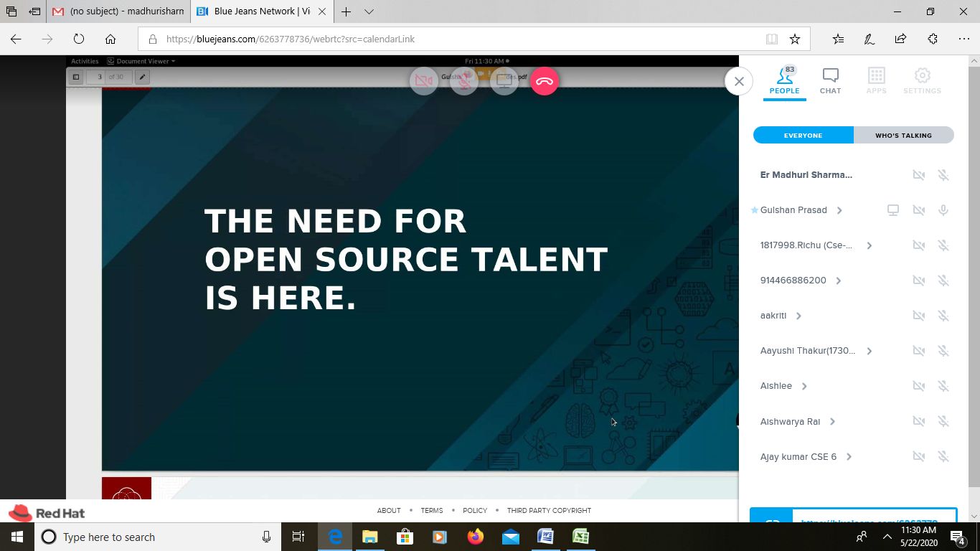Image resolution: width=980 pixels, height=551 pixels.
Task: Click Gulshan Prasad's screen share icon
Action: point(893,210)
